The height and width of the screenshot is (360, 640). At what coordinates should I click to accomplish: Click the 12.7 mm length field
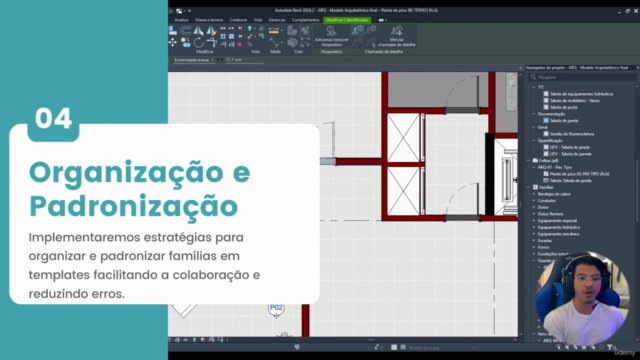[x=243, y=60]
